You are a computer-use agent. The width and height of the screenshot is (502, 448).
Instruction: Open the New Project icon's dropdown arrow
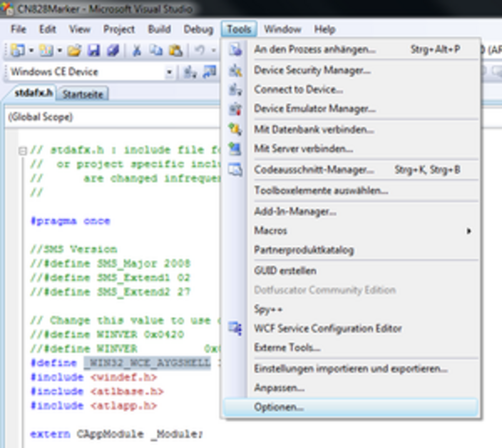[31, 51]
